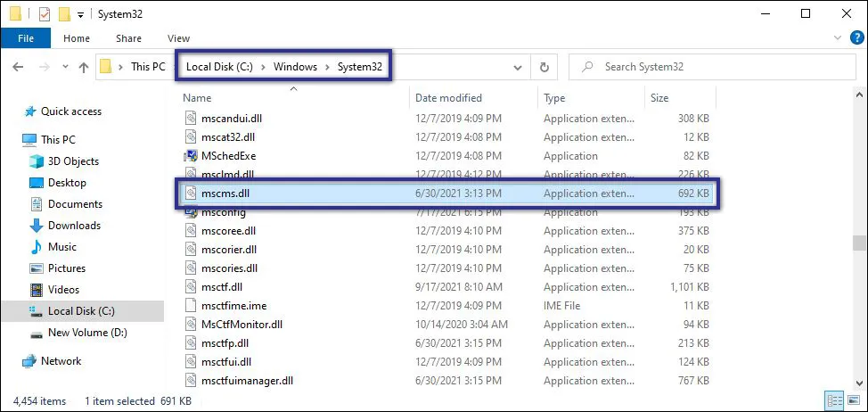
Task: Select the MSchedExe application icon
Action: point(191,155)
